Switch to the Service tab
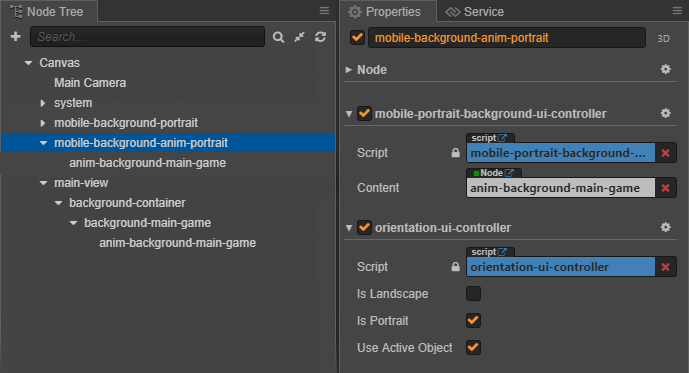The width and height of the screenshot is (689, 373). point(475,12)
